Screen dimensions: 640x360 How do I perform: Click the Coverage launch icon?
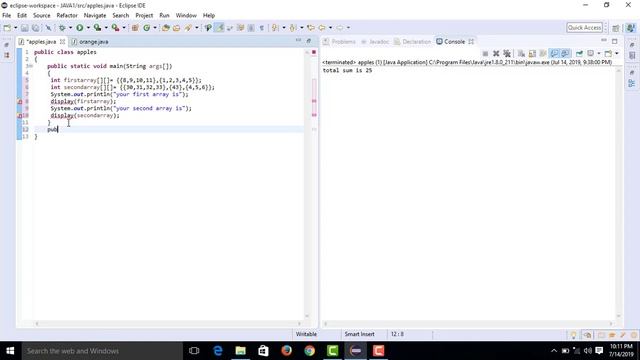(97, 28)
